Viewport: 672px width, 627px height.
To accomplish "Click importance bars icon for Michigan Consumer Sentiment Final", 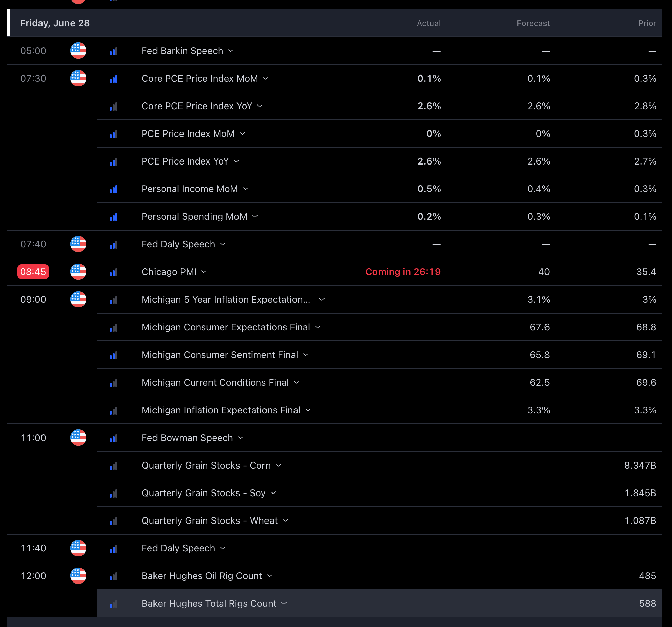I will click(114, 355).
